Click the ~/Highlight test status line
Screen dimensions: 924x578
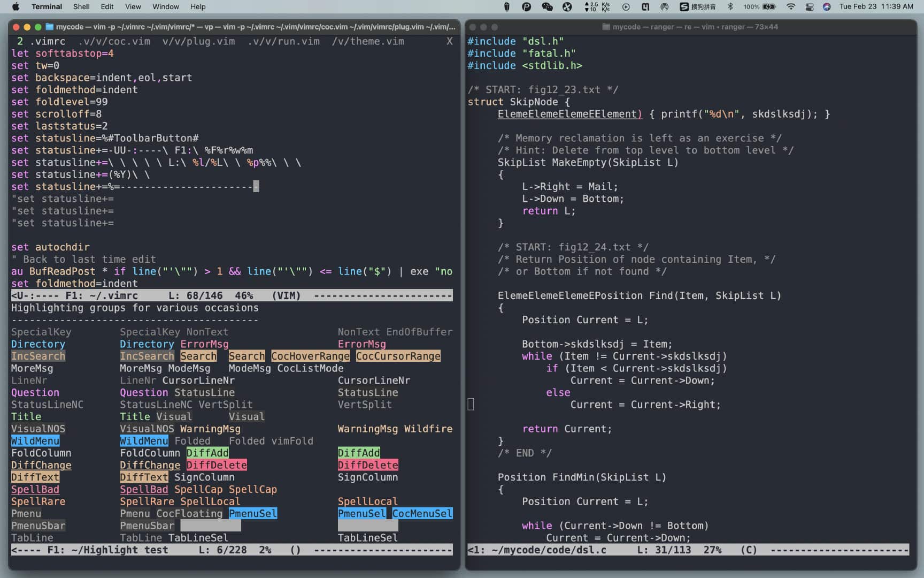[x=232, y=550]
